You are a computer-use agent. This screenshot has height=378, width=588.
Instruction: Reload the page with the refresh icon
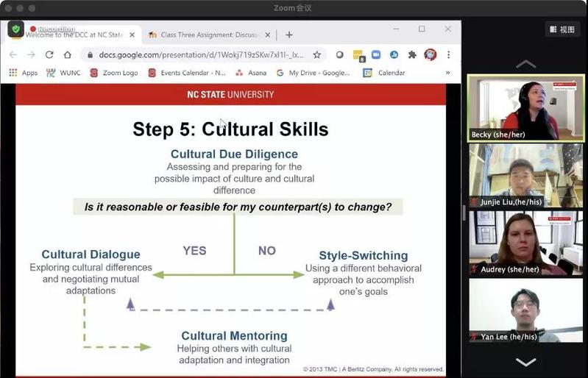click(49, 54)
